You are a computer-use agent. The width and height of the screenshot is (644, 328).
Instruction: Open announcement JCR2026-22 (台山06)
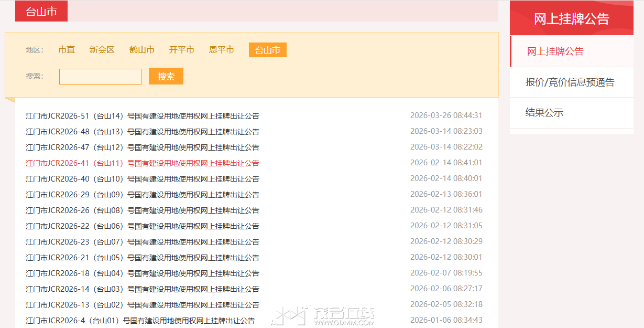143,226
